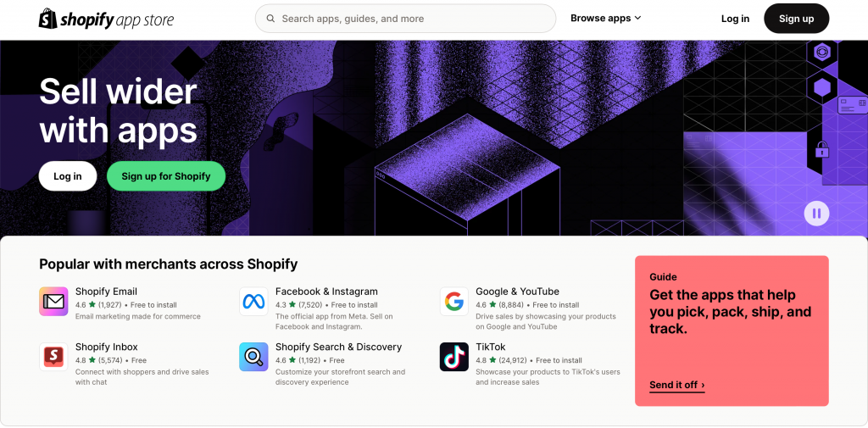Open the Shopify Email app icon

[x=53, y=301]
